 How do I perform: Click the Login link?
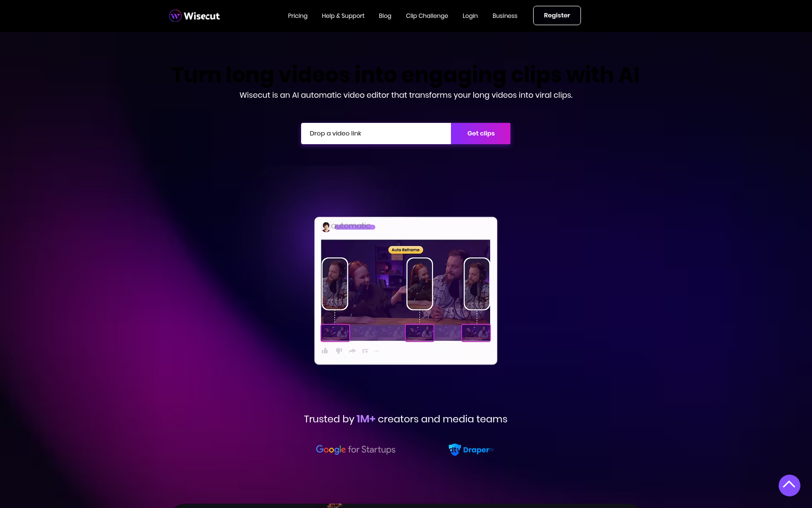click(470, 16)
